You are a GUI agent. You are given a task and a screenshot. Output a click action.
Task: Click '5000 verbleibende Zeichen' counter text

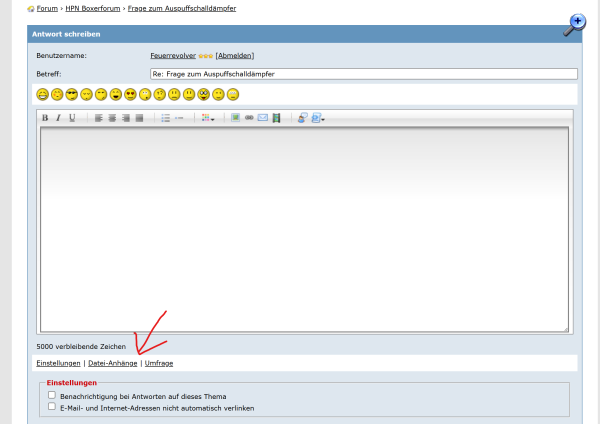tap(81, 346)
